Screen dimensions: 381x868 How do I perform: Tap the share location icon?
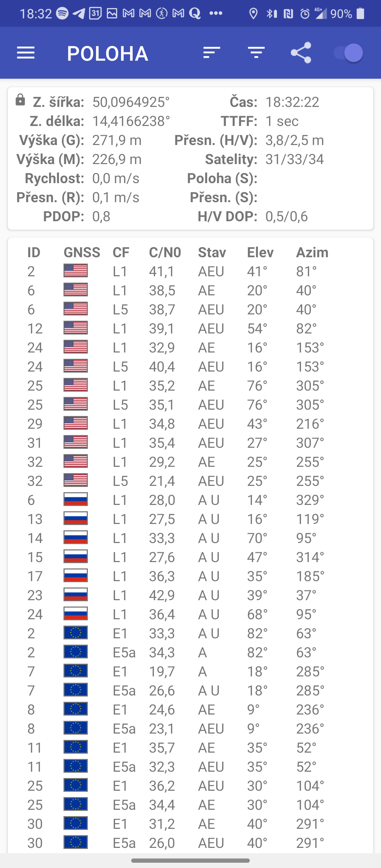coord(301,53)
